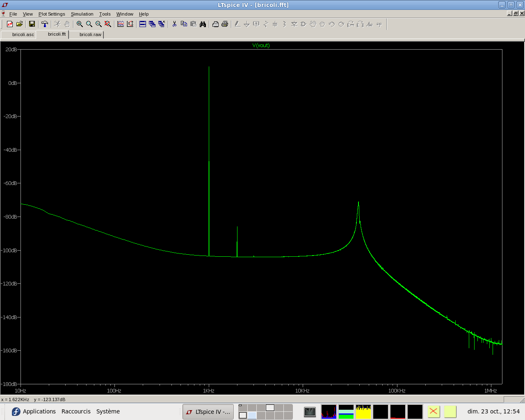Image resolution: width=525 pixels, height=420 pixels.
Task: Click the Drag closed-hand icon
Action: point(322,24)
